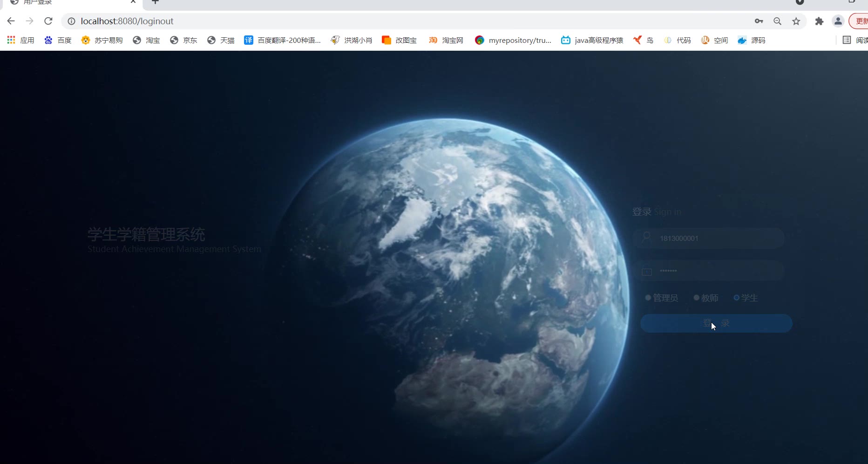Click the 学生学籍管理系统 title text

146,234
